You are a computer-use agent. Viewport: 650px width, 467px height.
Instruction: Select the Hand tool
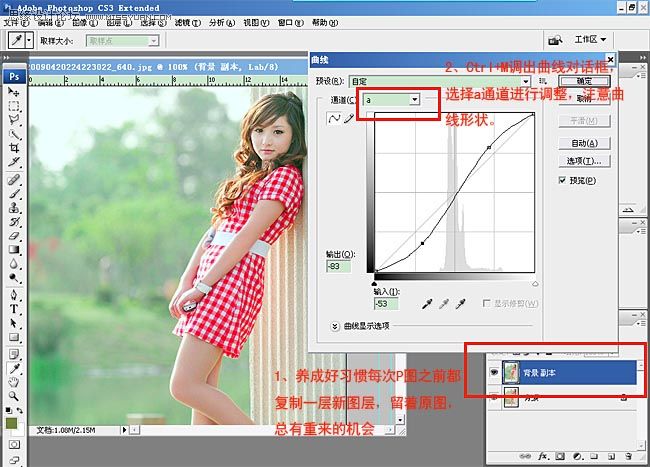coord(14,382)
